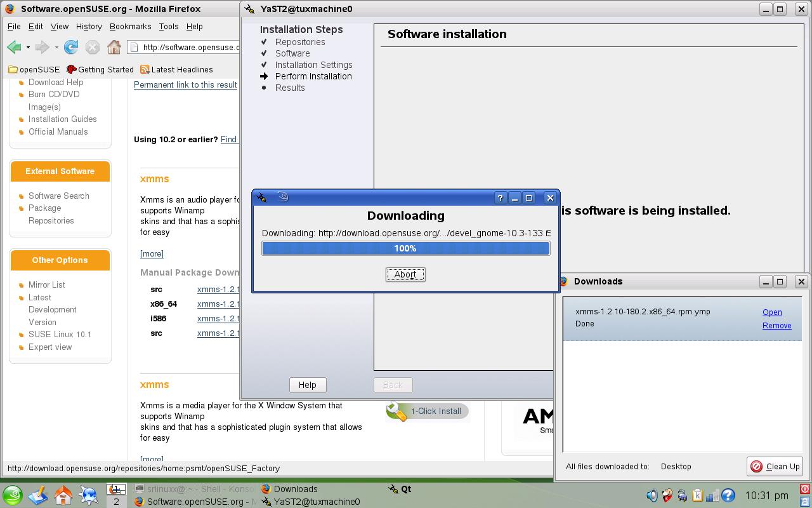Viewport: 812px width, 508px height.
Task: Click the Firefox stop loading icon
Action: tap(93, 47)
